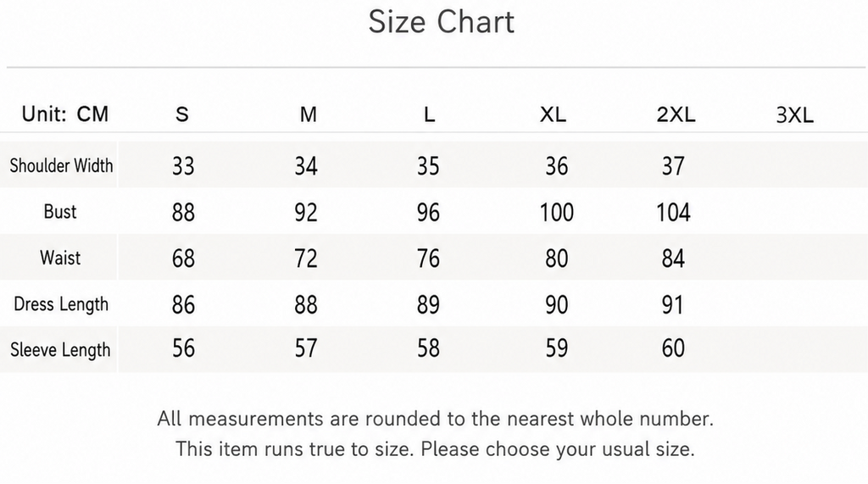The width and height of the screenshot is (868, 484).
Task: Click the sleeve length value 56 for S
Action: tap(183, 348)
